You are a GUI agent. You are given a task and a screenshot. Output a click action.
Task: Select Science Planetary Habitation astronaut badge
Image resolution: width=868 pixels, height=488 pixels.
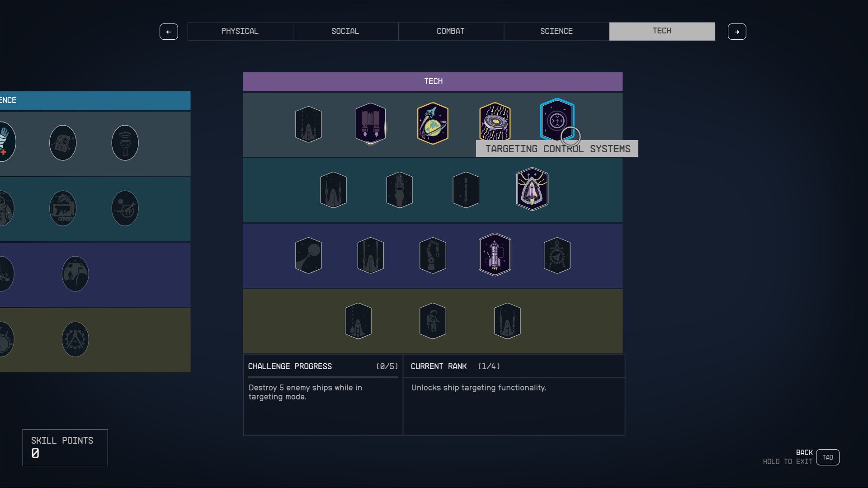coord(75,274)
